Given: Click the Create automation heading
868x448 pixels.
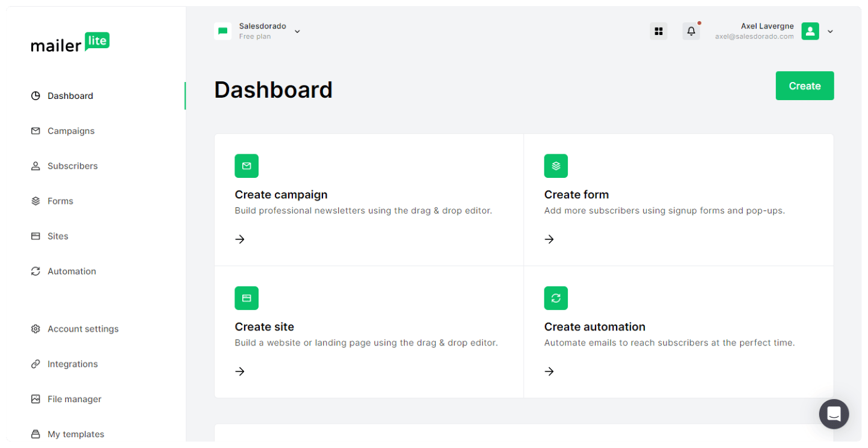Looking at the screenshot, I should coord(595,327).
